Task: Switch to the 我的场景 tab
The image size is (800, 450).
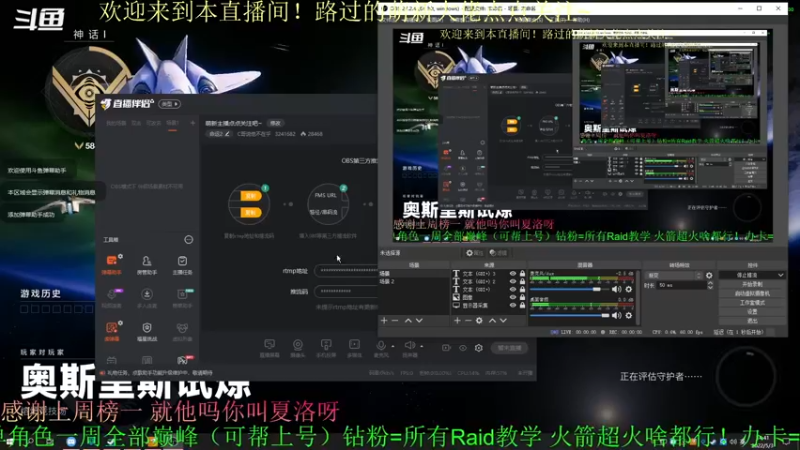Action: (116, 123)
